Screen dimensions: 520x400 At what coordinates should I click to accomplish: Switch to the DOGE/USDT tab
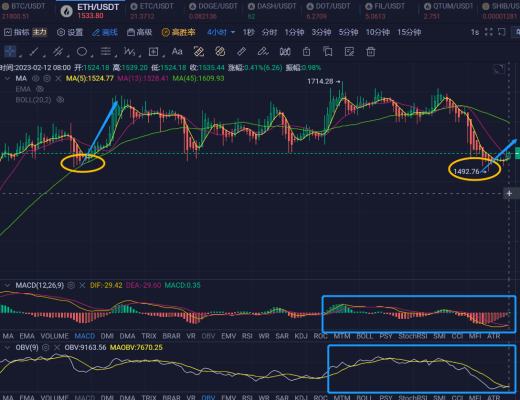click(x=213, y=11)
